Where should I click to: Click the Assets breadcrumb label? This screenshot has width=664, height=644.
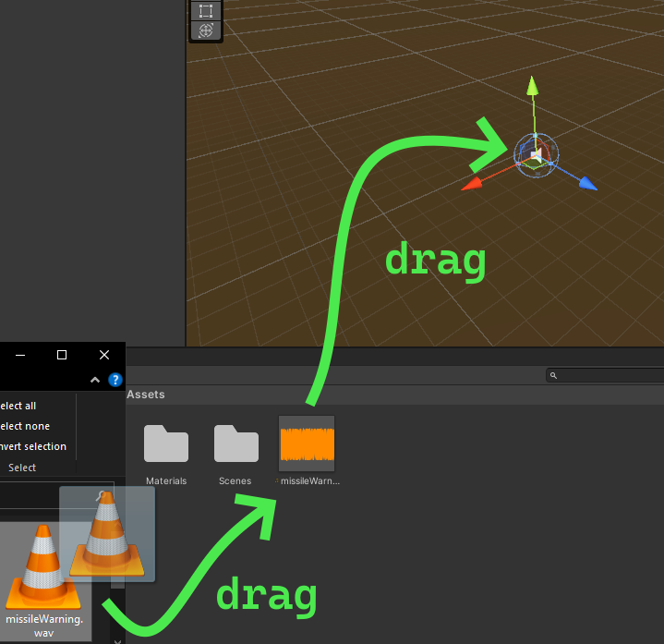pos(146,395)
